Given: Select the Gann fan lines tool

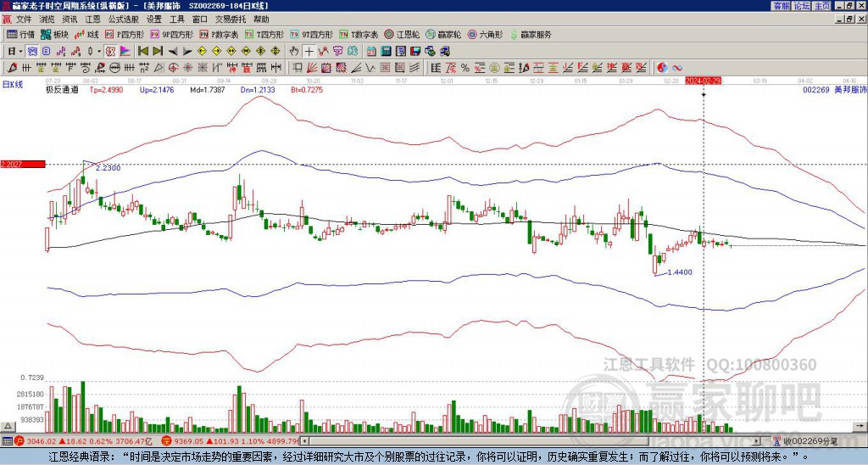Looking at the screenshot, I should (x=312, y=68).
